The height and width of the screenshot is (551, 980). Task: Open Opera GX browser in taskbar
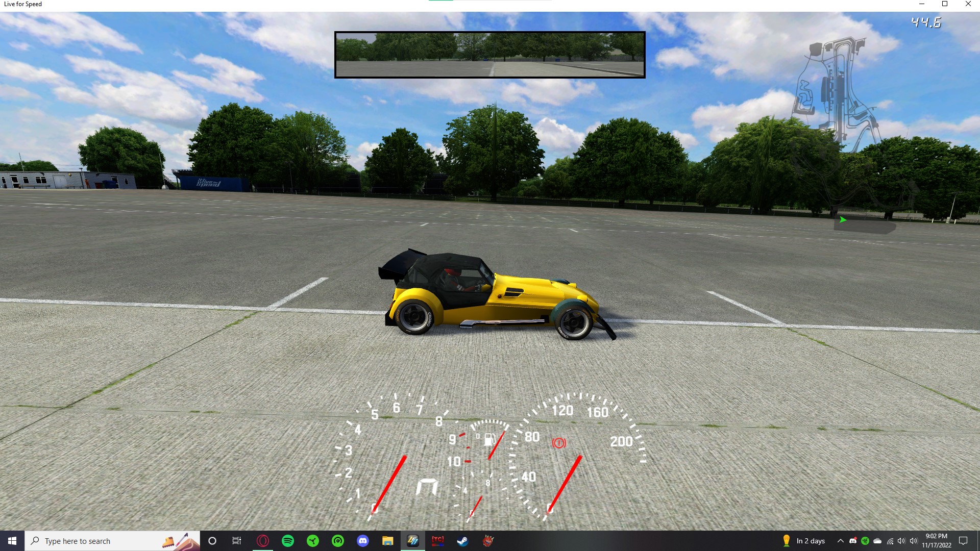pos(263,541)
